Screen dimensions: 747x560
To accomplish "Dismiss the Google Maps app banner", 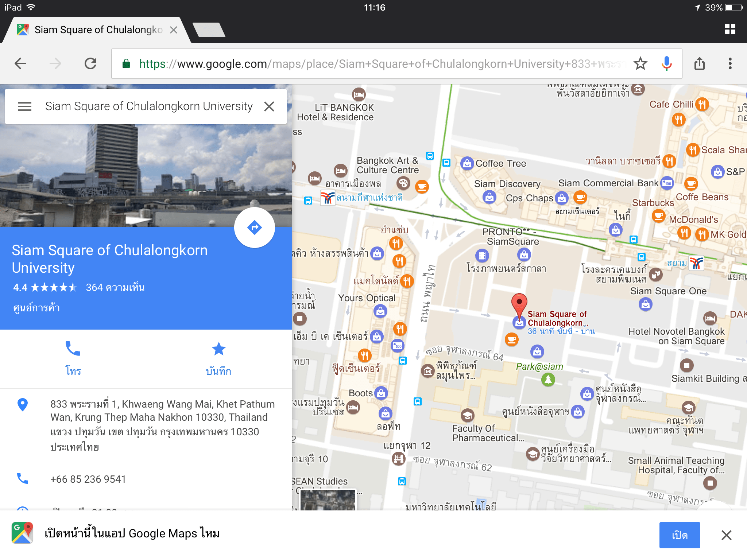I will [x=726, y=535].
